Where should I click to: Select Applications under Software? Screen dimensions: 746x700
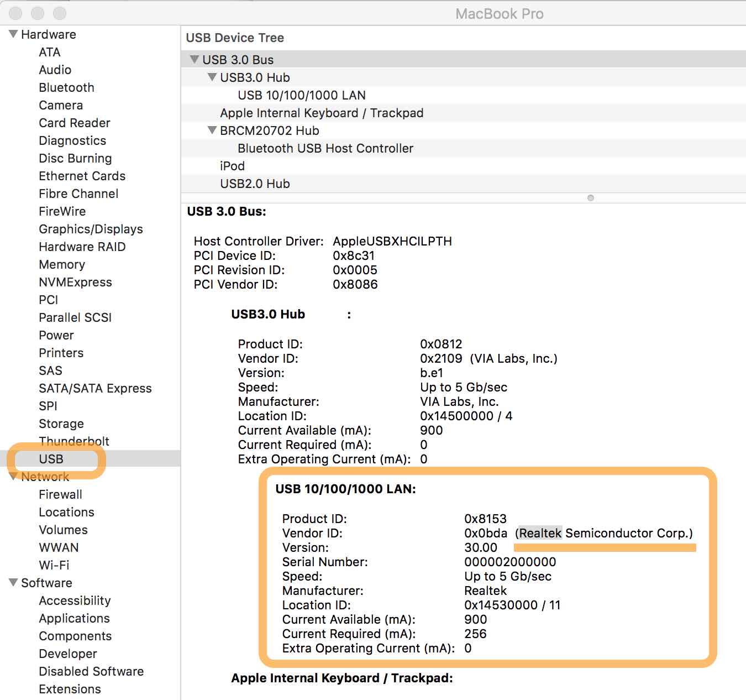click(x=74, y=618)
